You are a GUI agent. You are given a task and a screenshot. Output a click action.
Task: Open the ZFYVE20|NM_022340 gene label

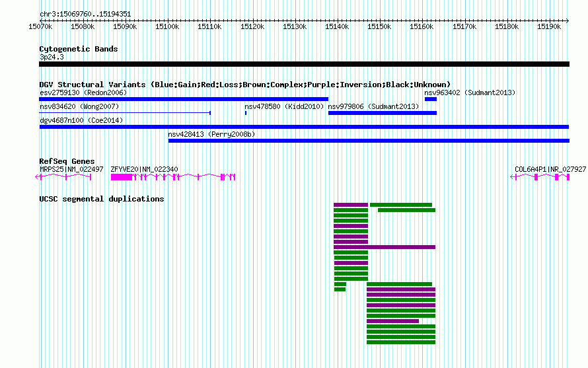point(145,169)
